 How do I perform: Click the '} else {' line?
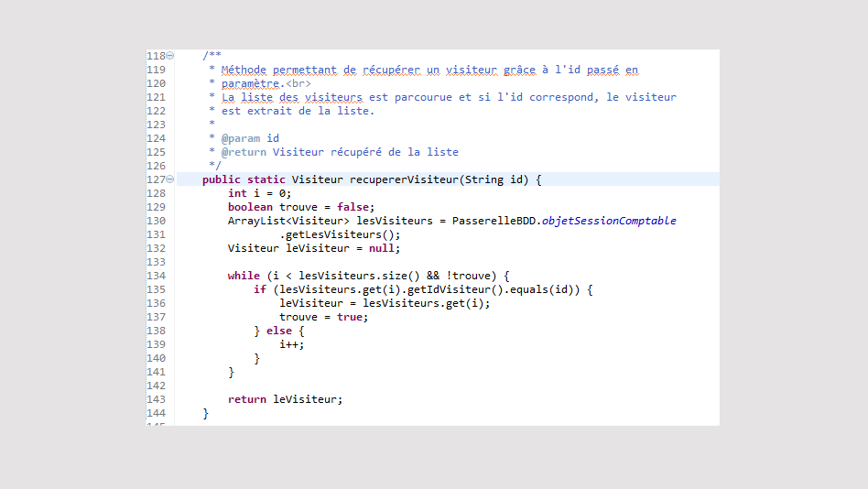[x=279, y=331]
